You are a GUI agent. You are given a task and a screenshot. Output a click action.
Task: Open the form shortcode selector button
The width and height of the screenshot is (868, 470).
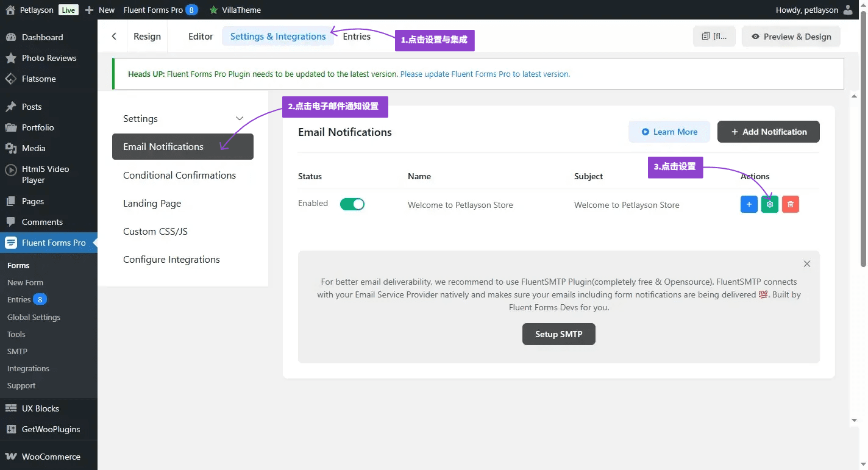pyautogui.click(x=714, y=37)
